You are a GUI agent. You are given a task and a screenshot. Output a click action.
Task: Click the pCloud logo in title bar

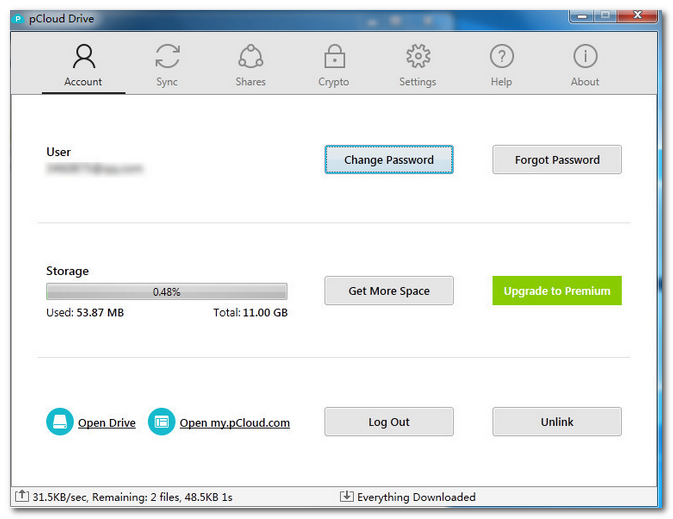coord(18,19)
